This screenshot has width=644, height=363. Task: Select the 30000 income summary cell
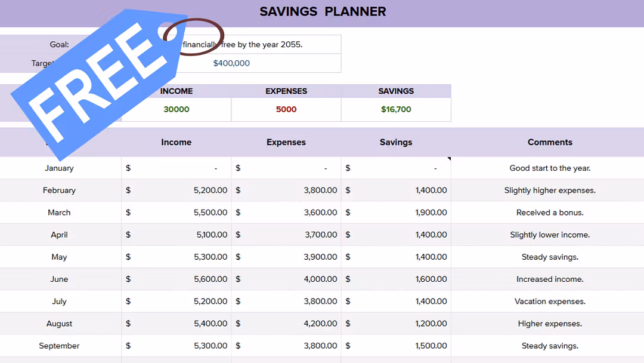coord(177,109)
